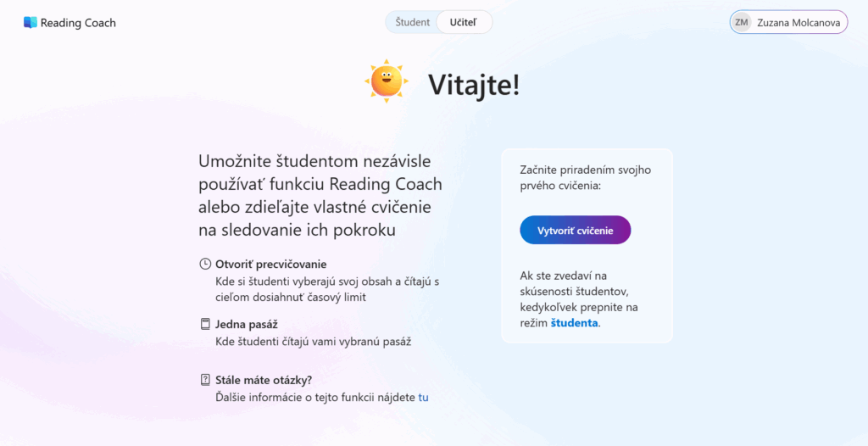Image resolution: width=868 pixels, height=446 pixels.
Task: Click the Jedna pasáž heading
Action: 247,324
